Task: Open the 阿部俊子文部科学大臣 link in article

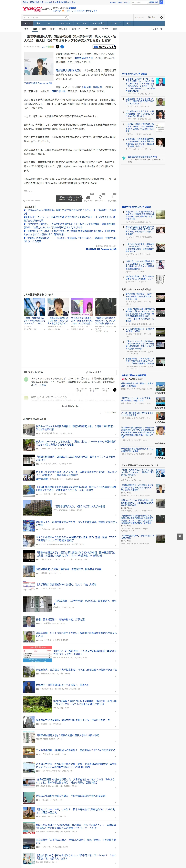Action: [68, 70]
